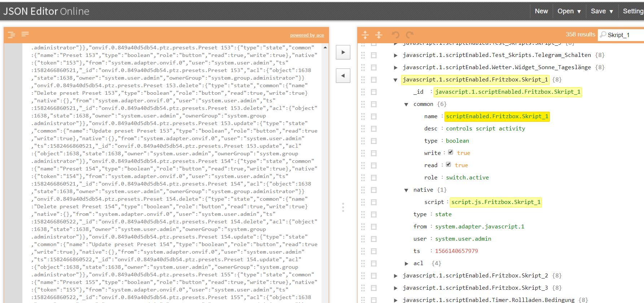
Task: Open the Settings menu
Action: click(633, 11)
